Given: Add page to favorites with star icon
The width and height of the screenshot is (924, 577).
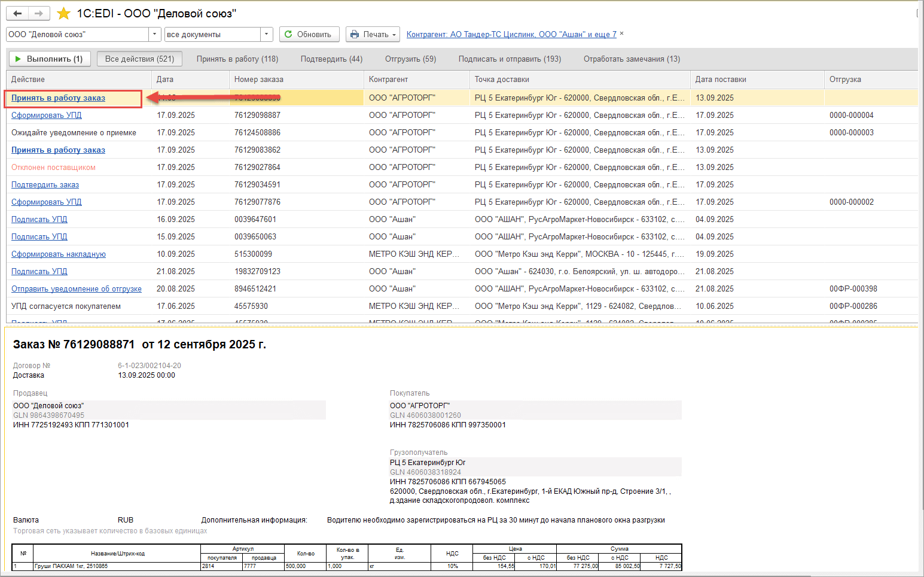Looking at the screenshot, I should [63, 13].
